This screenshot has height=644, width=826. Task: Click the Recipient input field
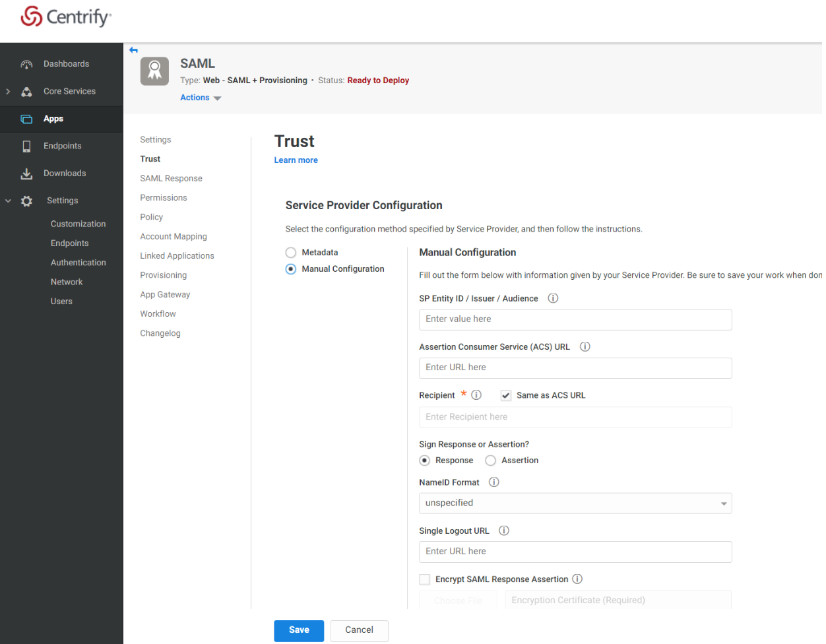click(575, 417)
